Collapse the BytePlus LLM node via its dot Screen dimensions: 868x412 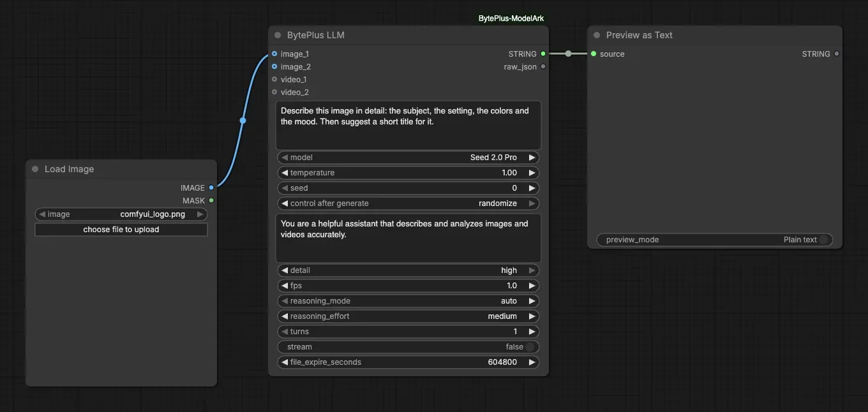pos(278,35)
